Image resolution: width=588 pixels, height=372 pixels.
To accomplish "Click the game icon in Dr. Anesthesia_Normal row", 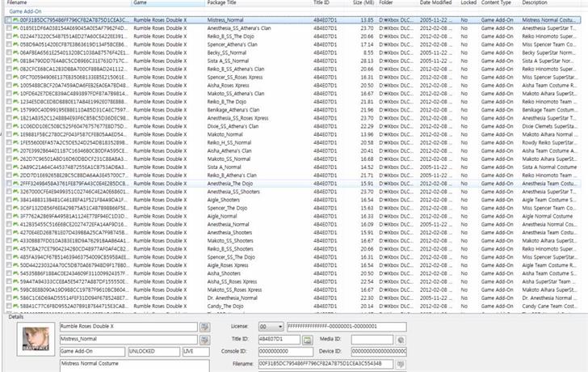I will point(16,298).
